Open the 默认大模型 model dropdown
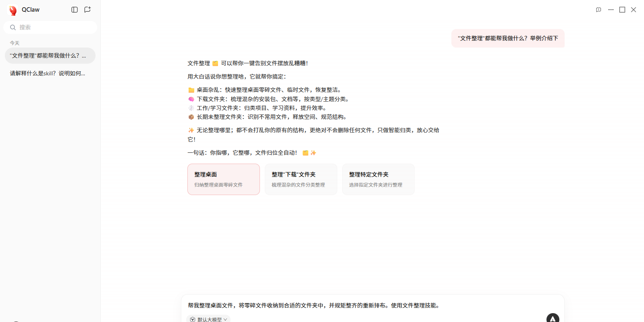The width and height of the screenshot is (644, 322). tap(208, 319)
